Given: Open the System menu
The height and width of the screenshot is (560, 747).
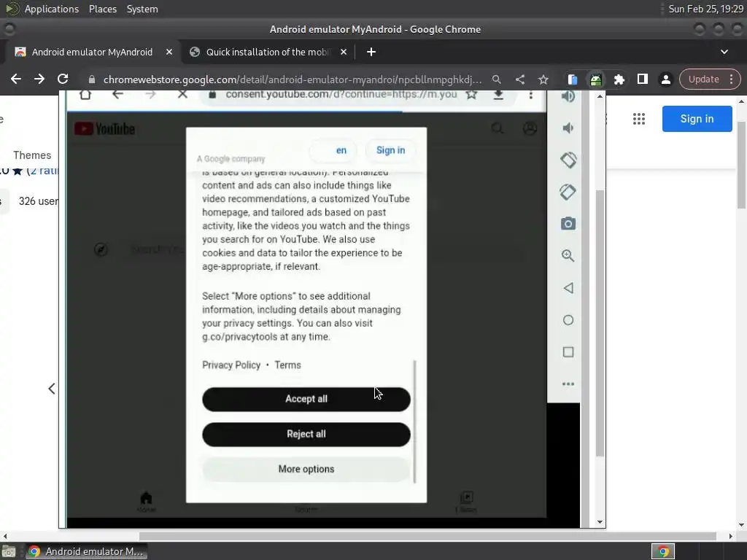Looking at the screenshot, I should (x=142, y=9).
